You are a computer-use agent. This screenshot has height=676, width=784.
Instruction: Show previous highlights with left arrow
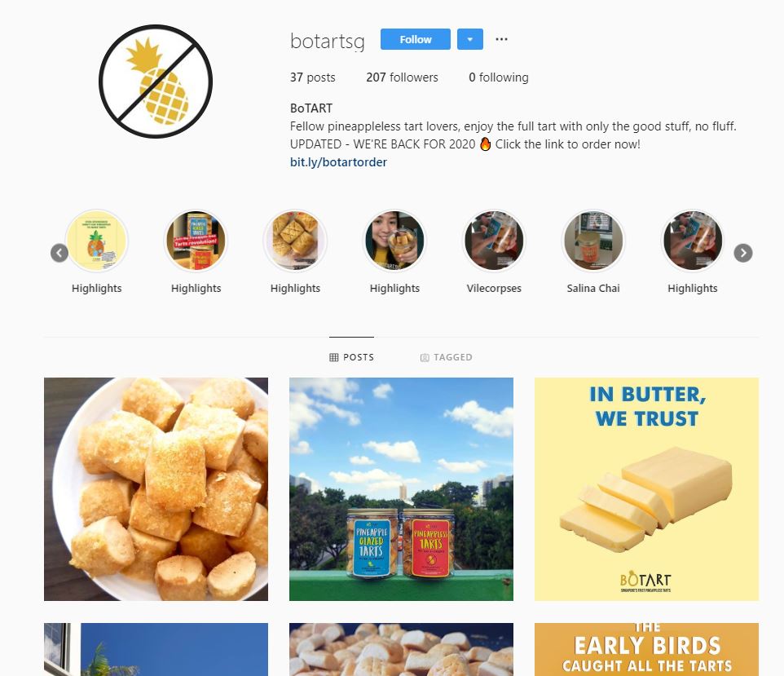click(59, 253)
